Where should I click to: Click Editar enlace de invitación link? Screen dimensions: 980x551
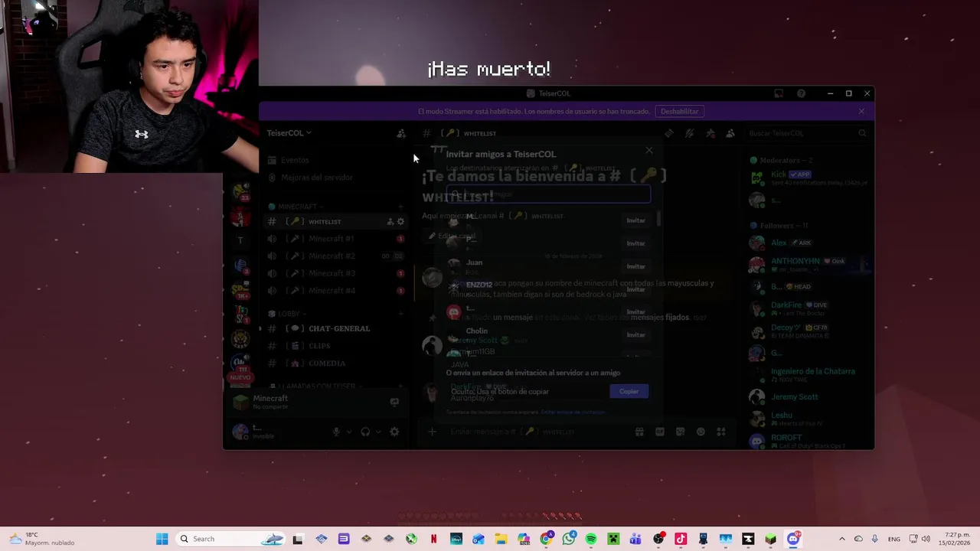[573, 412]
